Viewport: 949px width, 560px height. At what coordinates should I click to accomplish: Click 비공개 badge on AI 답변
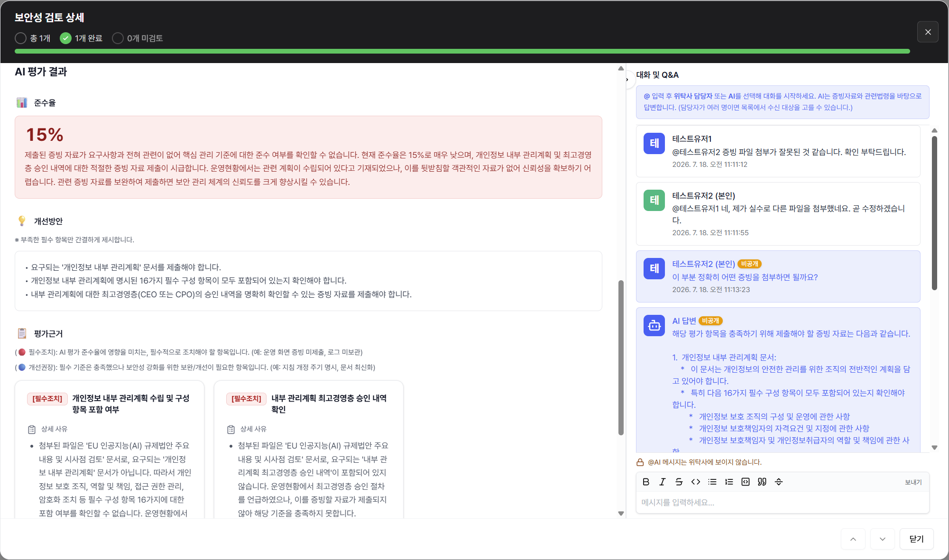point(710,321)
